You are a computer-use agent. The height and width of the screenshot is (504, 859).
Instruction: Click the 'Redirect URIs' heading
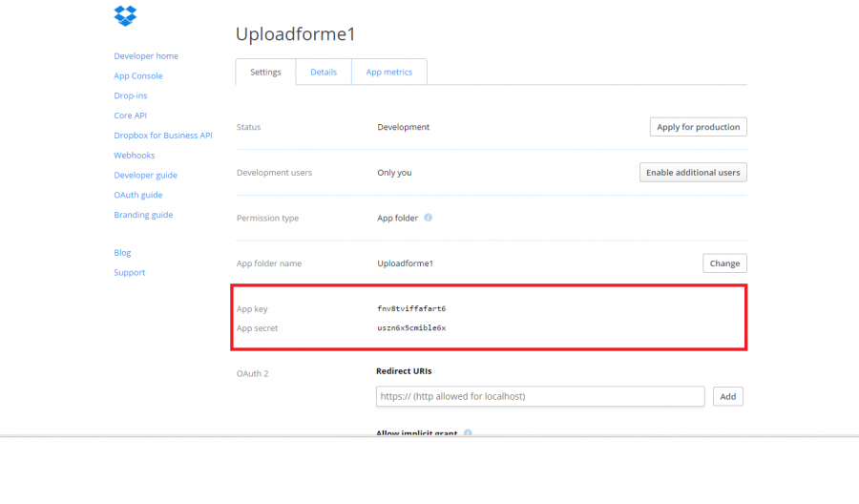click(x=404, y=371)
